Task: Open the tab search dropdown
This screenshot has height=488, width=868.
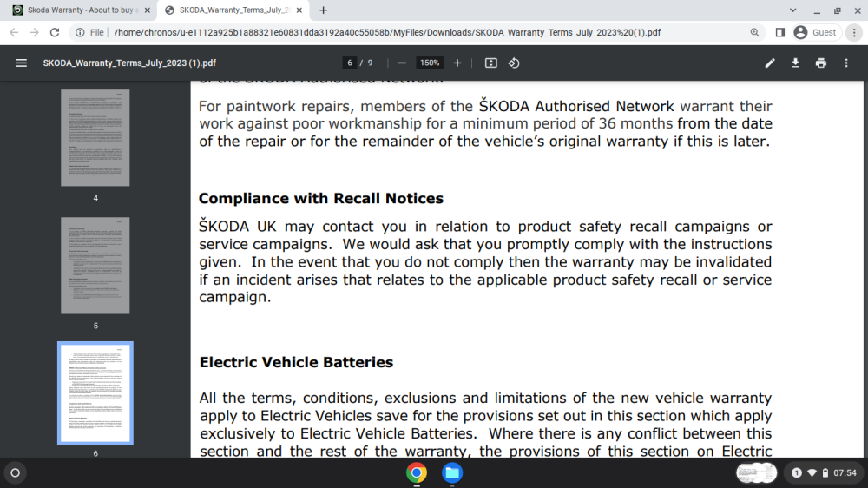Action: click(x=792, y=10)
